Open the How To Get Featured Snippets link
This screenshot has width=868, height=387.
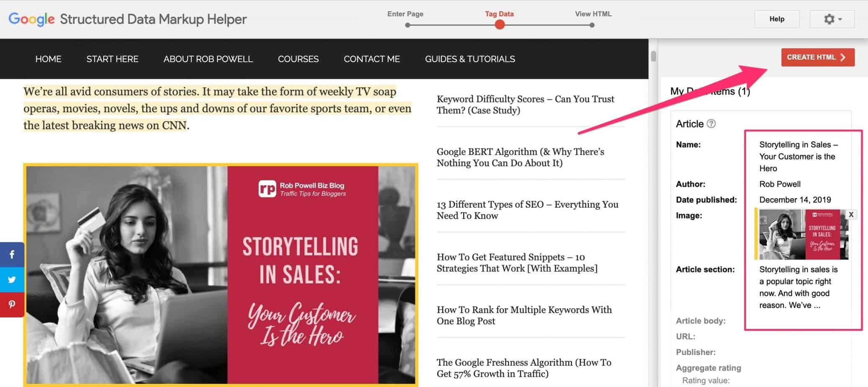click(517, 263)
